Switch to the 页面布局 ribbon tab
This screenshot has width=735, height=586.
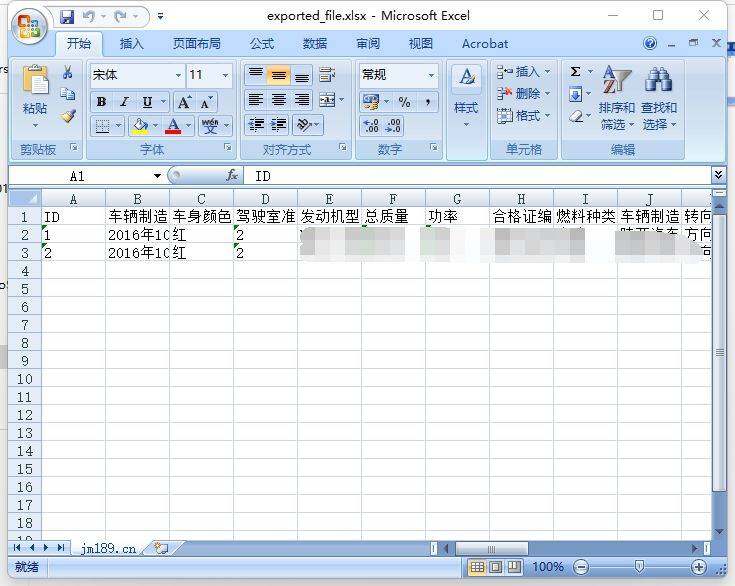pos(196,44)
